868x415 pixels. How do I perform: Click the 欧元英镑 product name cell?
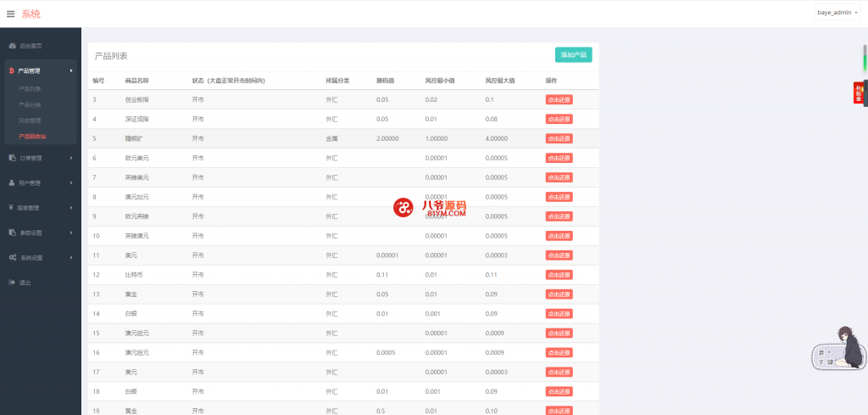pos(137,216)
